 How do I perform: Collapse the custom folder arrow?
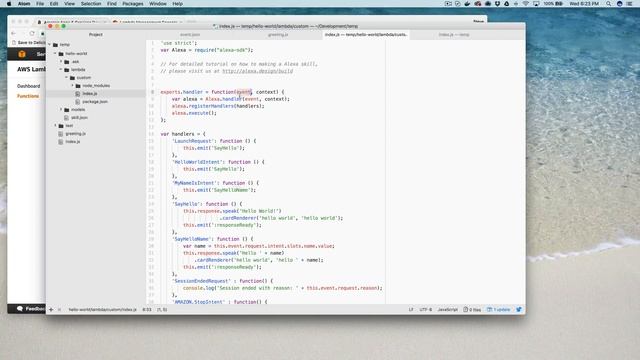(x=67, y=78)
